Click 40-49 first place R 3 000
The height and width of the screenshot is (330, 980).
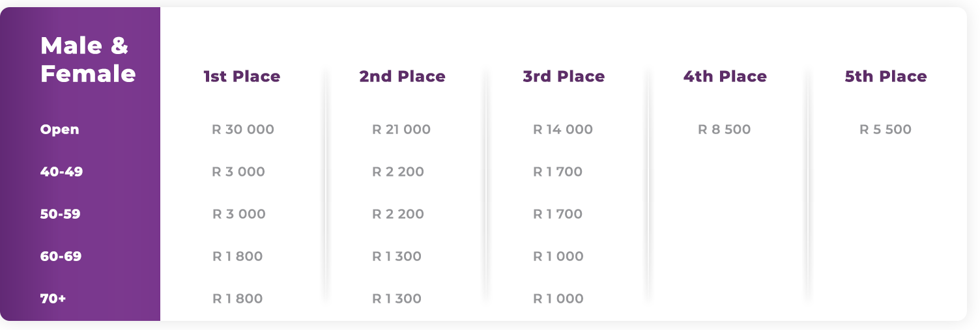pos(238,172)
